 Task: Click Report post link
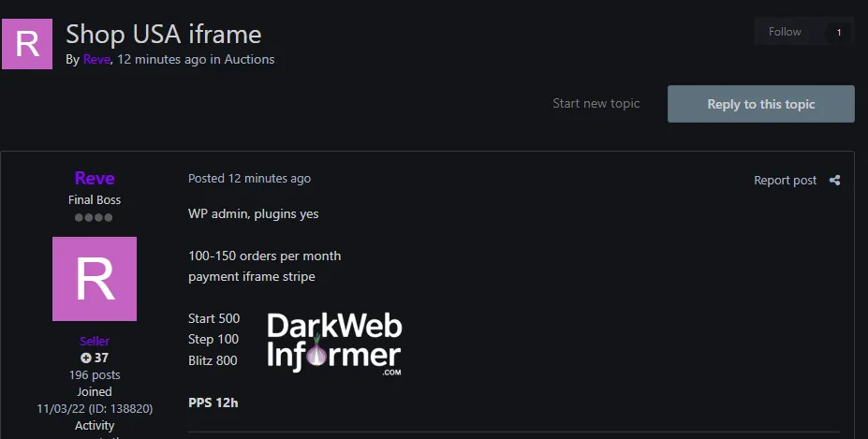click(785, 181)
